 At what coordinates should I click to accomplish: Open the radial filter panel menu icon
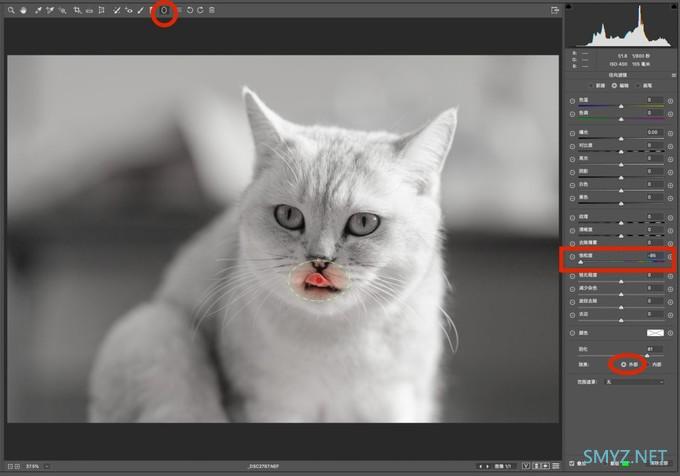[673, 75]
